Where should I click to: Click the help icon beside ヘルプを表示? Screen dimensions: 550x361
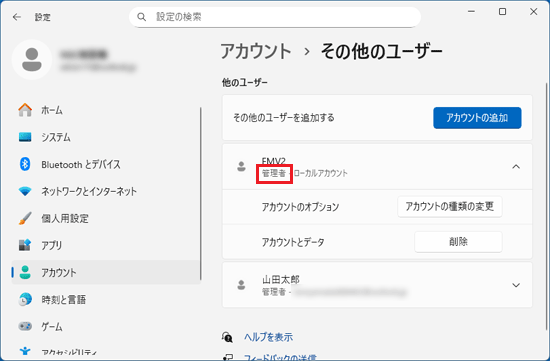click(x=227, y=337)
